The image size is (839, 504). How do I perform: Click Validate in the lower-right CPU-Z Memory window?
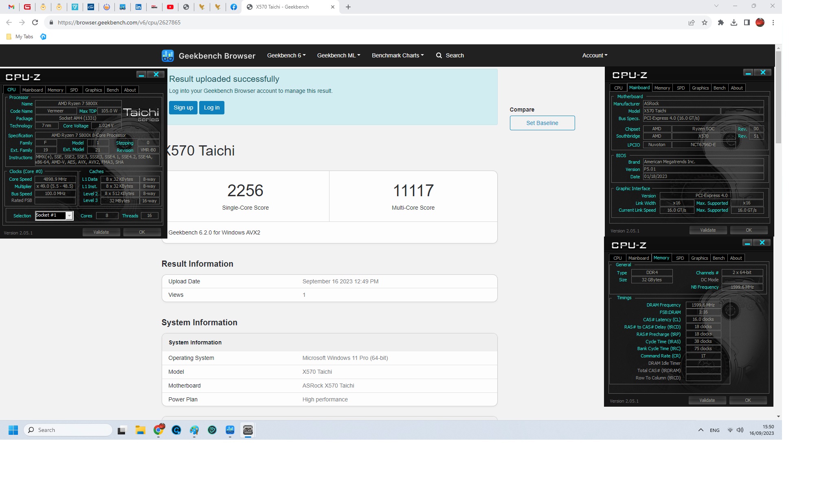pyautogui.click(x=707, y=400)
